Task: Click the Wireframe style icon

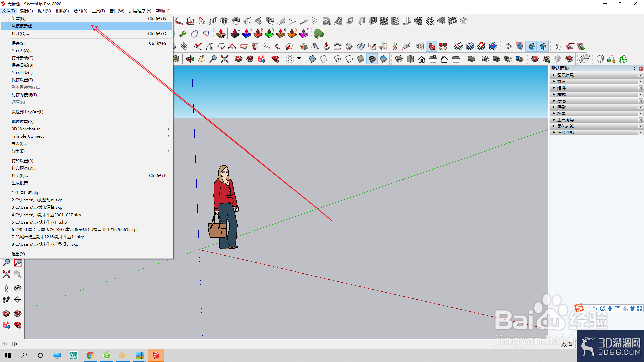Action: (x=338, y=59)
